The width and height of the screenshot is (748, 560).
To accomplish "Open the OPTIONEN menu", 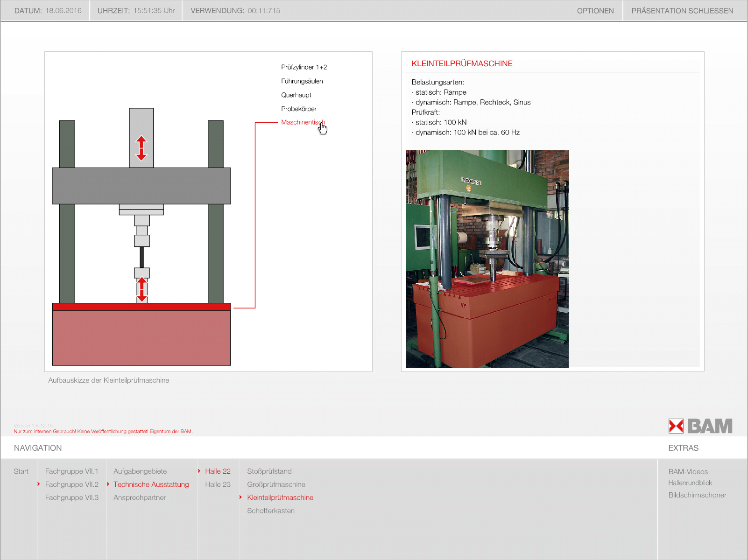I will point(595,11).
